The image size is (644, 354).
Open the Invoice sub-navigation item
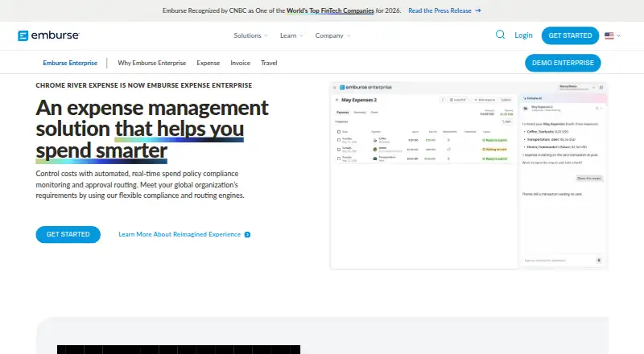point(240,63)
